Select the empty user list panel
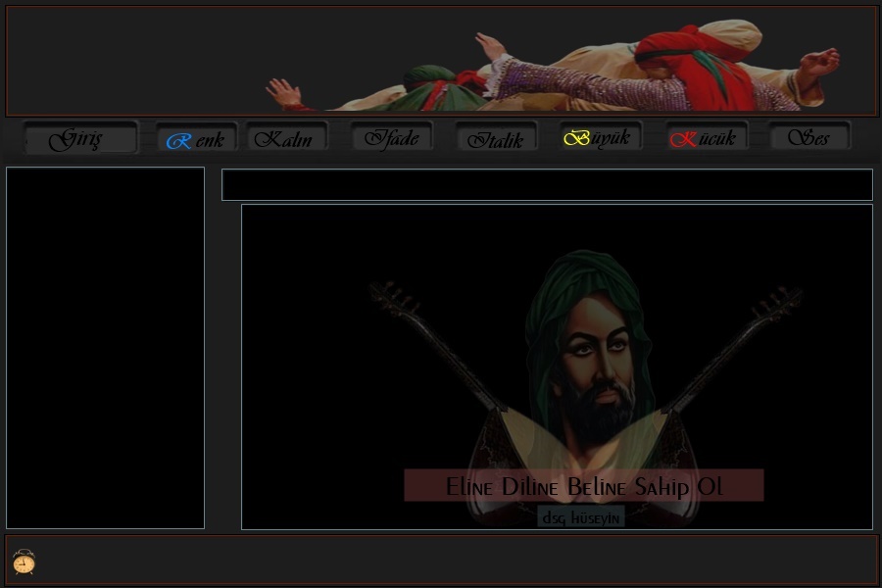 click(105, 348)
